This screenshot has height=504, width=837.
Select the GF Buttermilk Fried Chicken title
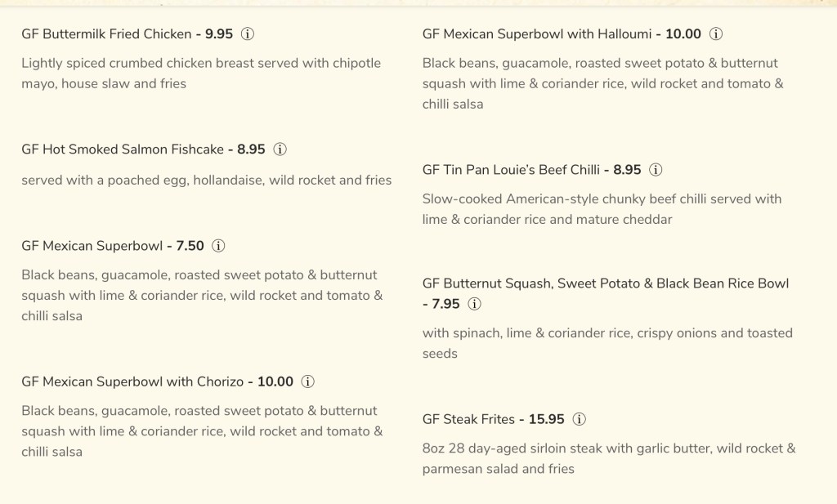(105, 34)
